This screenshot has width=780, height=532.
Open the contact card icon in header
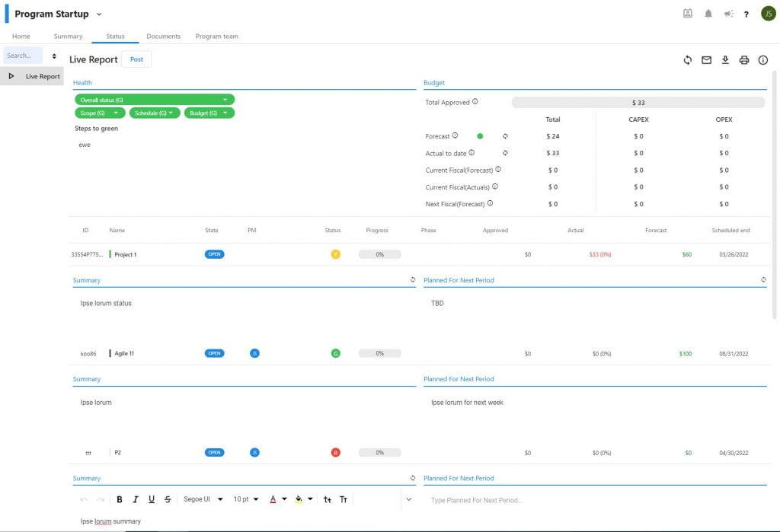(688, 14)
